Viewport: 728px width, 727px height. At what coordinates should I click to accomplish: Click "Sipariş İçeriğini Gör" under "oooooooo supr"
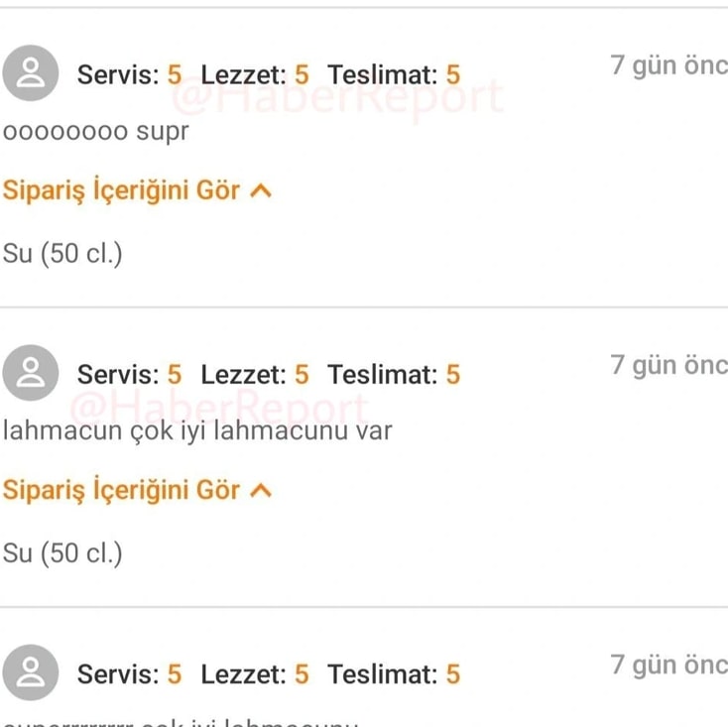tap(122, 190)
